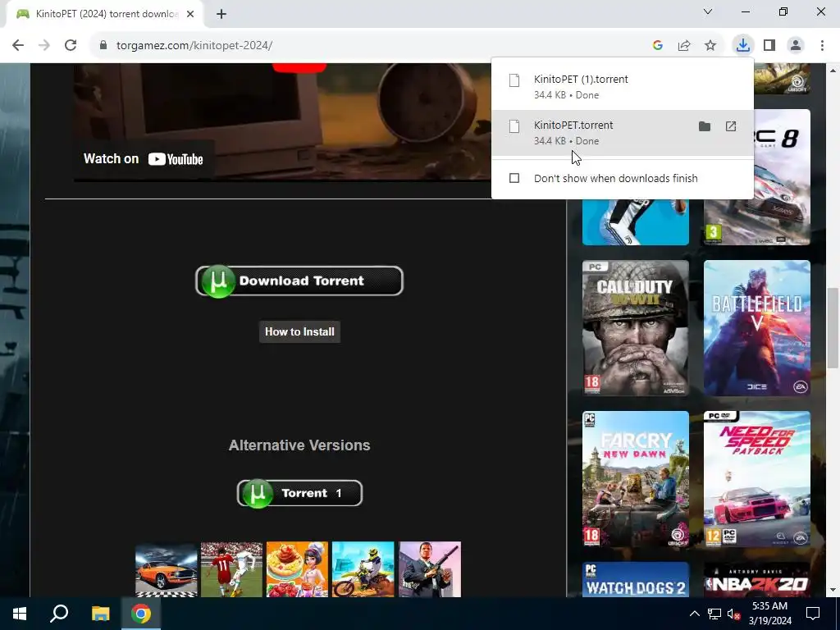Open the Windows notification center
This screenshot has height=630, width=840.
coord(813,614)
